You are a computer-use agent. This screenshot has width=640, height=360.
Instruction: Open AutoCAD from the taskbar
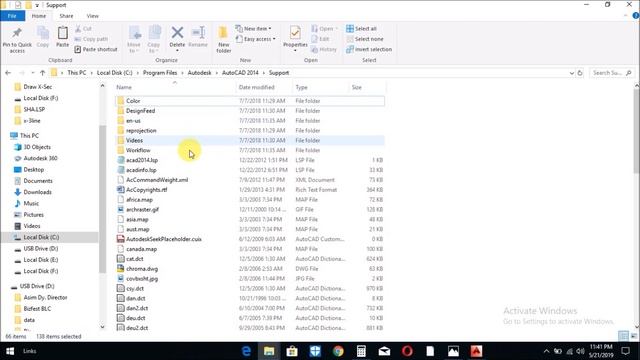[476, 351]
